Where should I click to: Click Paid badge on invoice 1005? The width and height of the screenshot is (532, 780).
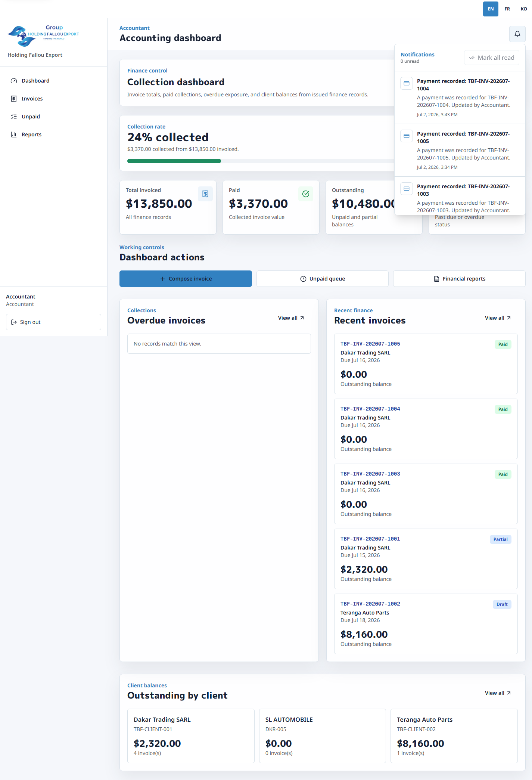(503, 344)
